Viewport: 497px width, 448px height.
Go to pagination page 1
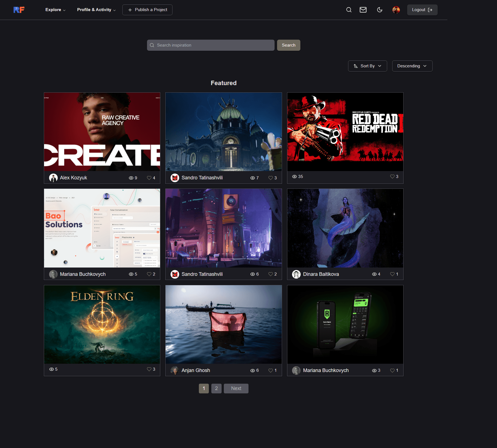pyautogui.click(x=204, y=388)
